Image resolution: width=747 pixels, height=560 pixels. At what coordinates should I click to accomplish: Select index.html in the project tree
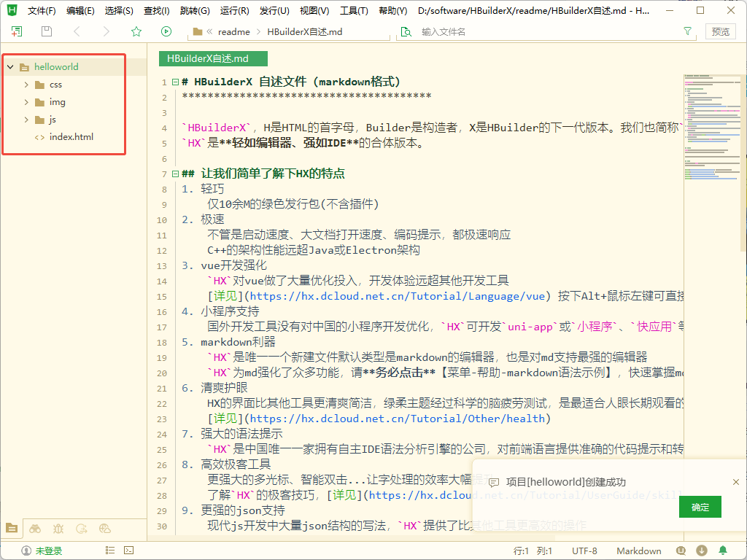pyautogui.click(x=71, y=137)
